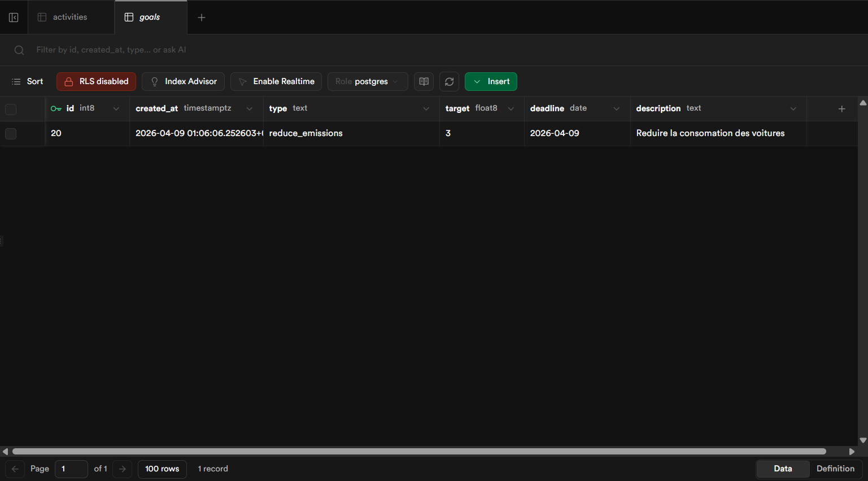Toggle the select-all rows checkbox
This screenshot has height=481, width=868.
(x=11, y=109)
